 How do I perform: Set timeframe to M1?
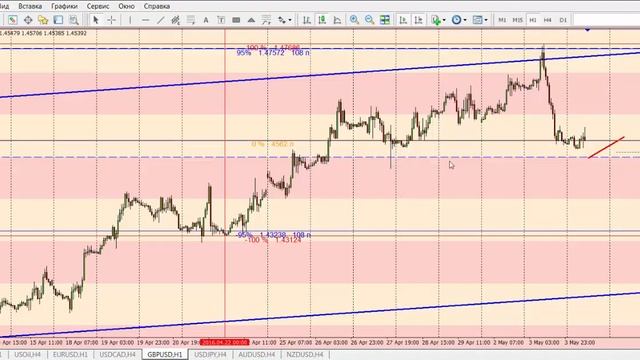tap(502, 20)
